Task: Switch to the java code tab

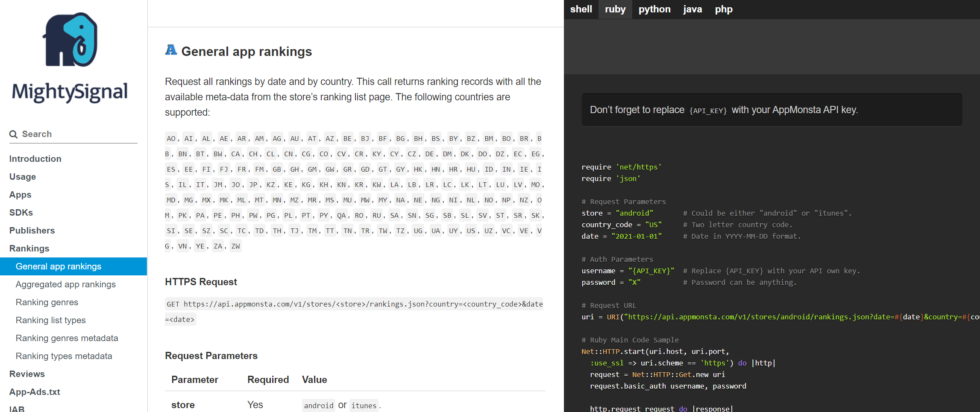Action: pyautogui.click(x=692, y=9)
